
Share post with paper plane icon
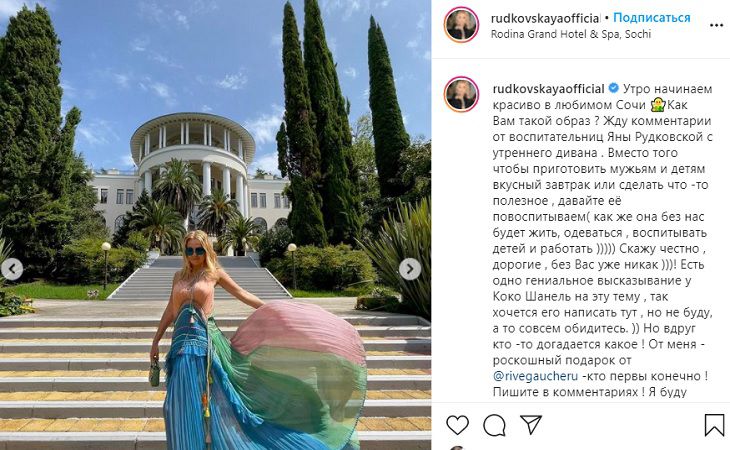(531, 424)
